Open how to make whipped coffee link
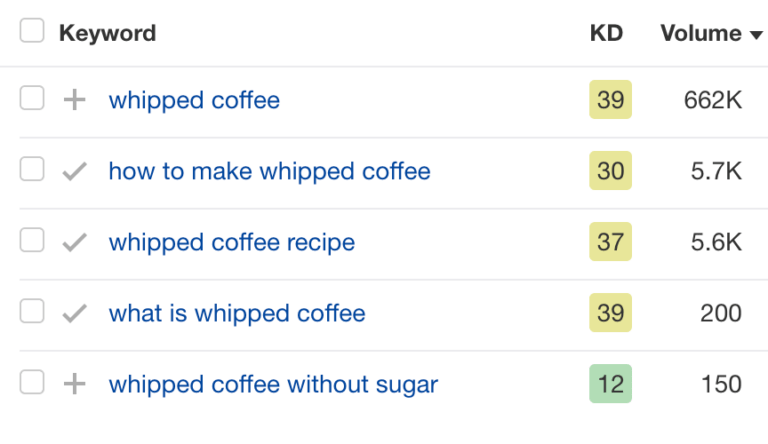Image resolution: width=768 pixels, height=444 pixels. pyautogui.click(x=269, y=171)
